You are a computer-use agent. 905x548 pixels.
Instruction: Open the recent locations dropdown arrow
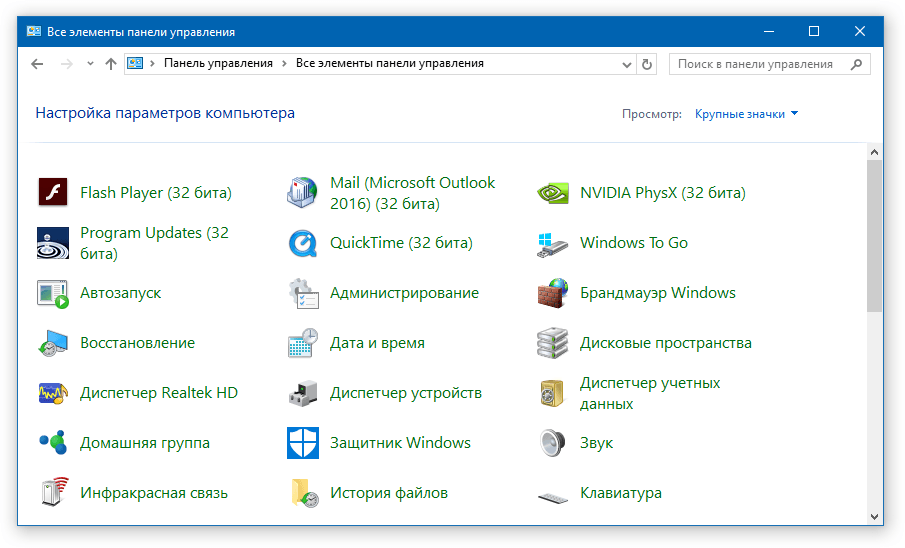point(90,64)
